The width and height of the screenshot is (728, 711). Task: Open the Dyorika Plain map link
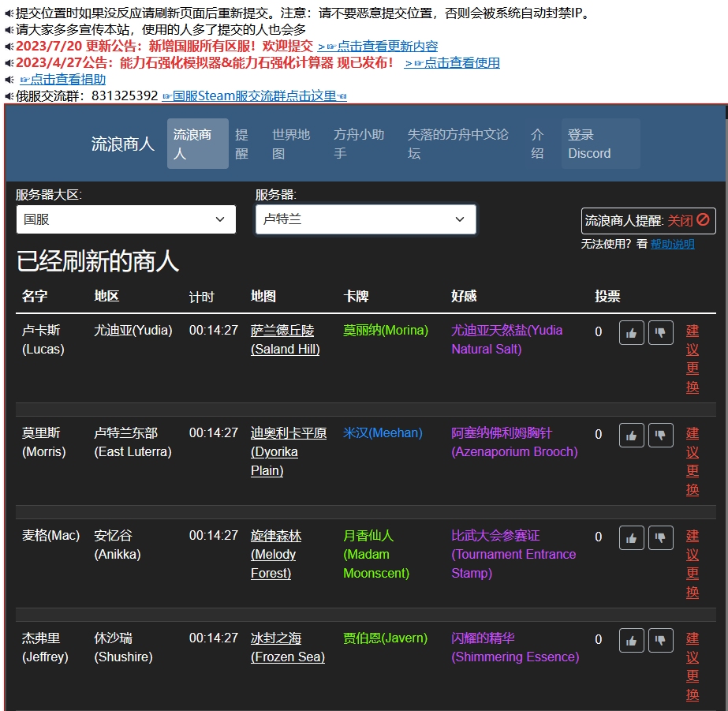pos(289,451)
